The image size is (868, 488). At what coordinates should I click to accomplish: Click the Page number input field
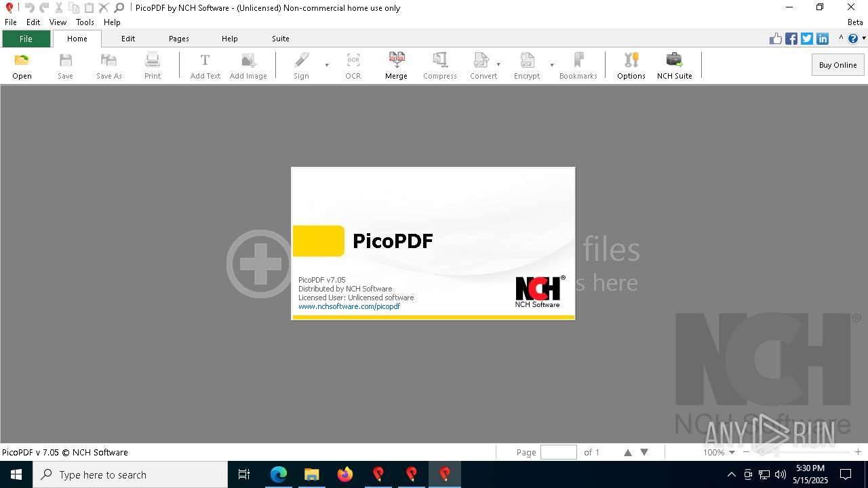click(x=559, y=452)
